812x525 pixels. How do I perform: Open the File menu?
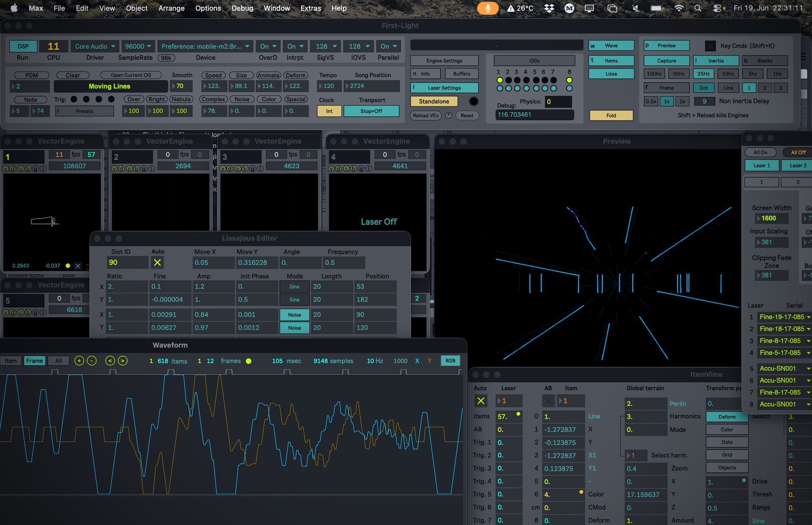tap(59, 8)
